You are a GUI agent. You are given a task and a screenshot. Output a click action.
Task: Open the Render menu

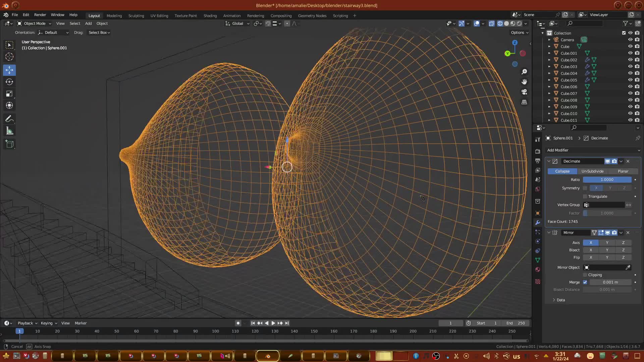coord(40,15)
